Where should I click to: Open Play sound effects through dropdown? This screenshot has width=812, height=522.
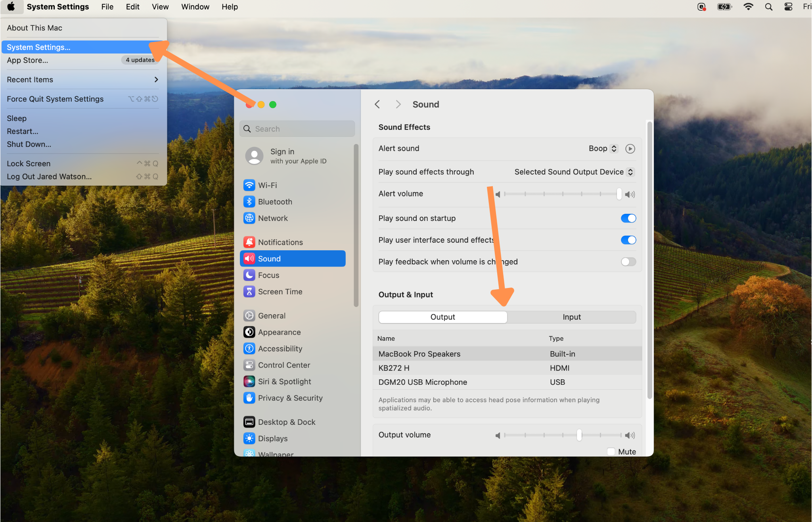[575, 172]
